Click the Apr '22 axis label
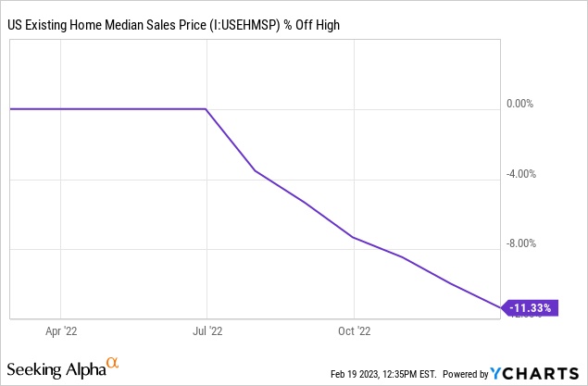The image size is (588, 386). point(60,329)
